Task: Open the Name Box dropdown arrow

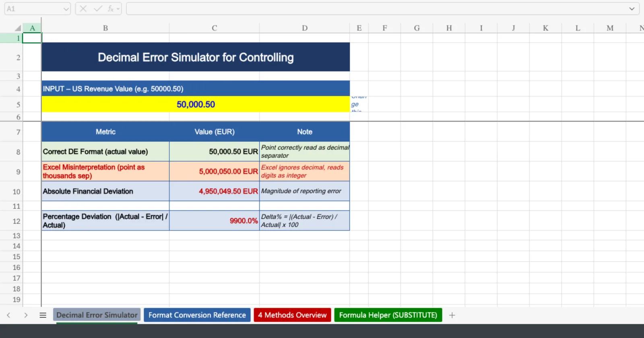Action: click(x=66, y=9)
